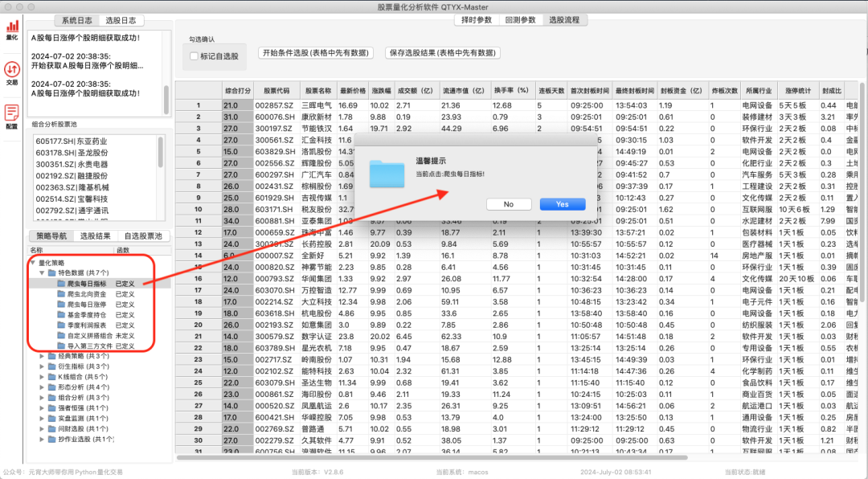Collapse the 量化策略 root node
The height and width of the screenshot is (479, 868).
(33, 263)
